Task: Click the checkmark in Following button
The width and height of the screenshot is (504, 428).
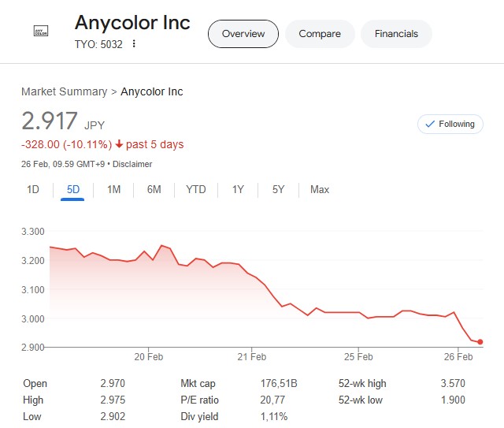Action: pyautogui.click(x=430, y=124)
